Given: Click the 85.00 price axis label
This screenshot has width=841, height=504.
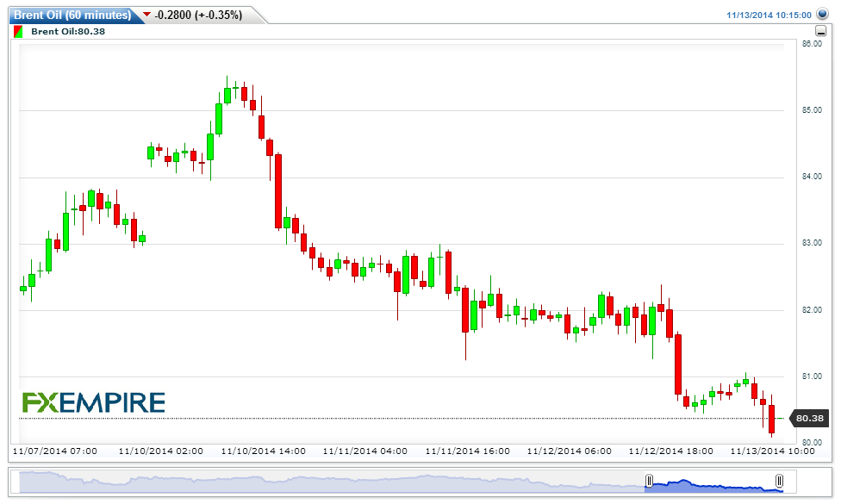Looking at the screenshot, I should pyautogui.click(x=812, y=110).
